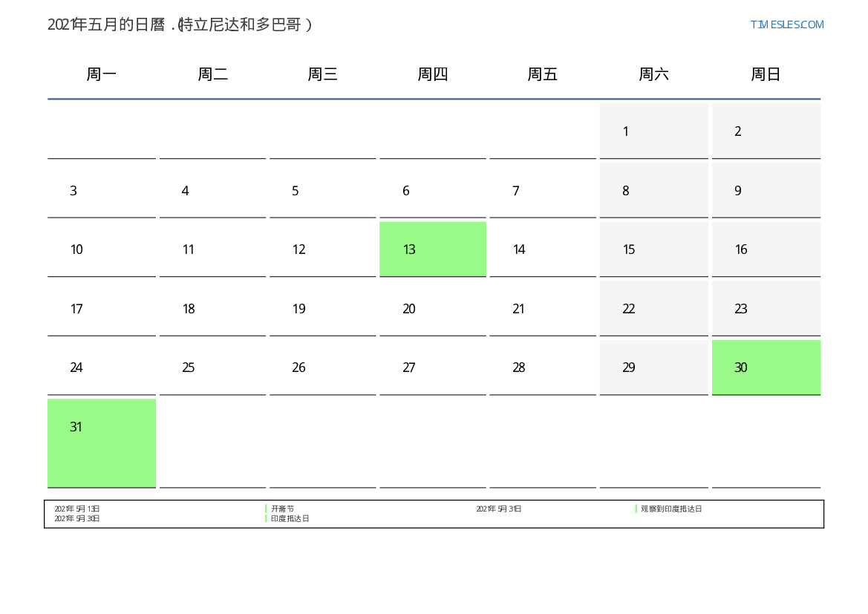868x614 pixels.
Task: Click on date 25 in the calendar
Action: tap(212, 368)
